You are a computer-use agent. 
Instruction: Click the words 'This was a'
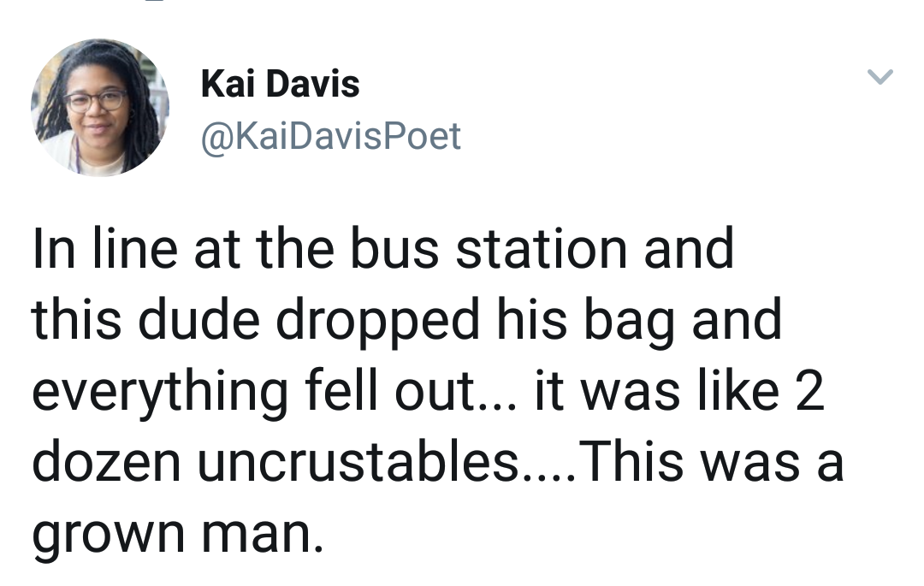[713, 461]
